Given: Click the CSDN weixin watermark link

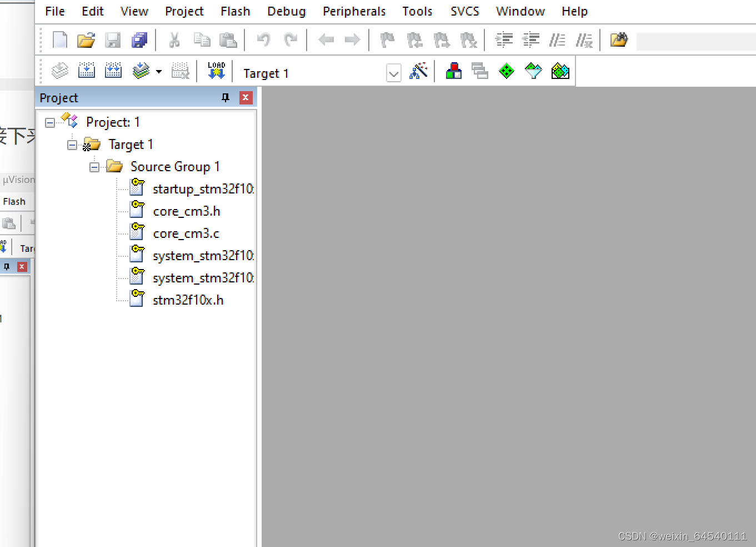Looking at the screenshot, I should coord(682,536).
